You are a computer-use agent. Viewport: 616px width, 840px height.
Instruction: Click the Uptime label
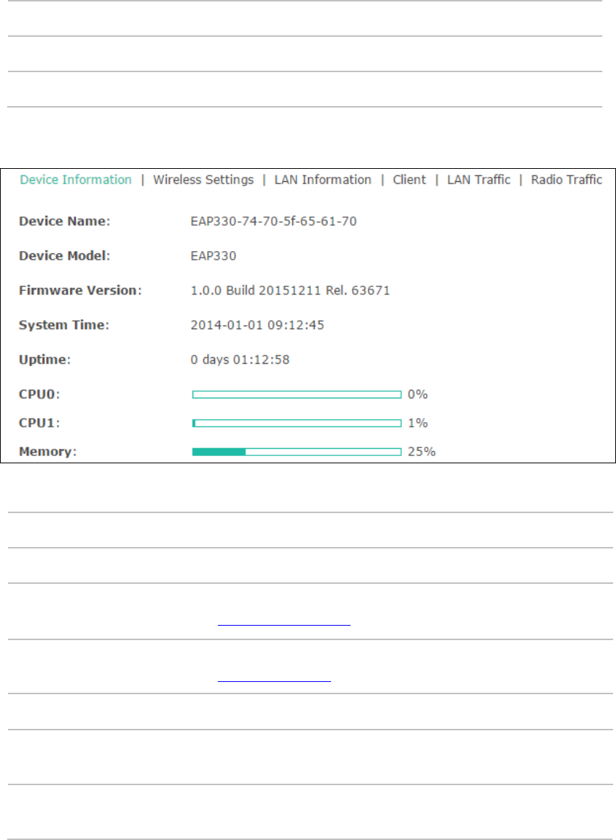(x=45, y=359)
